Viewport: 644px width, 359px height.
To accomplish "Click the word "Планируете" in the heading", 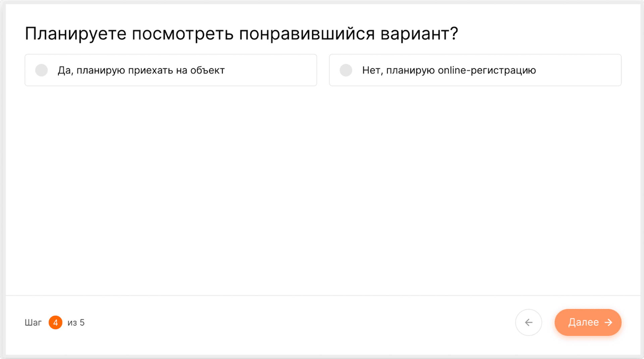I will (x=75, y=34).
